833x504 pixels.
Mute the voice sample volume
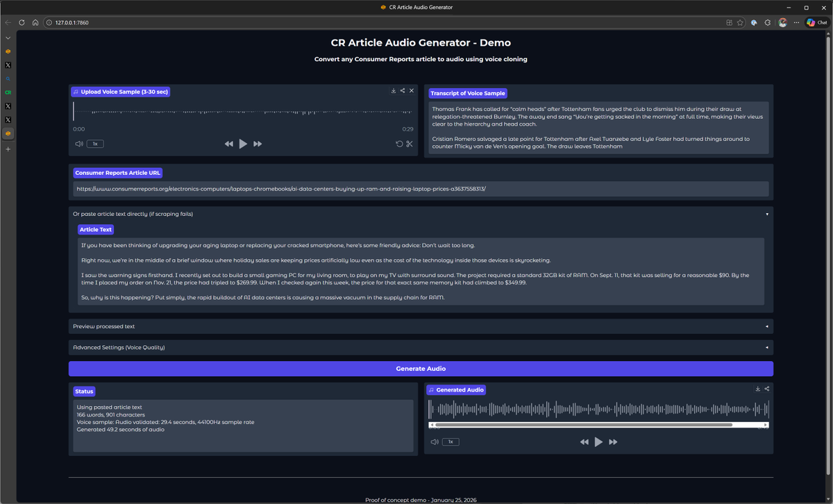pyautogui.click(x=79, y=144)
